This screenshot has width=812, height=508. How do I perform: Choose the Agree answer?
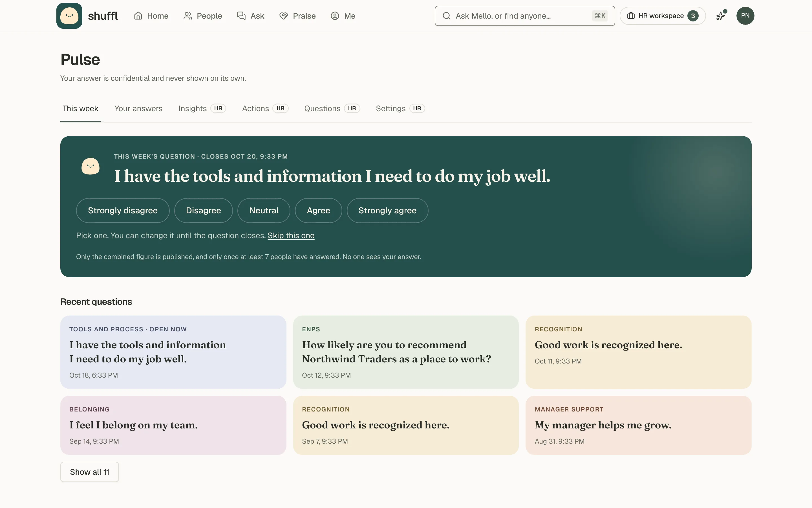pyautogui.click(x=318, y=210)
